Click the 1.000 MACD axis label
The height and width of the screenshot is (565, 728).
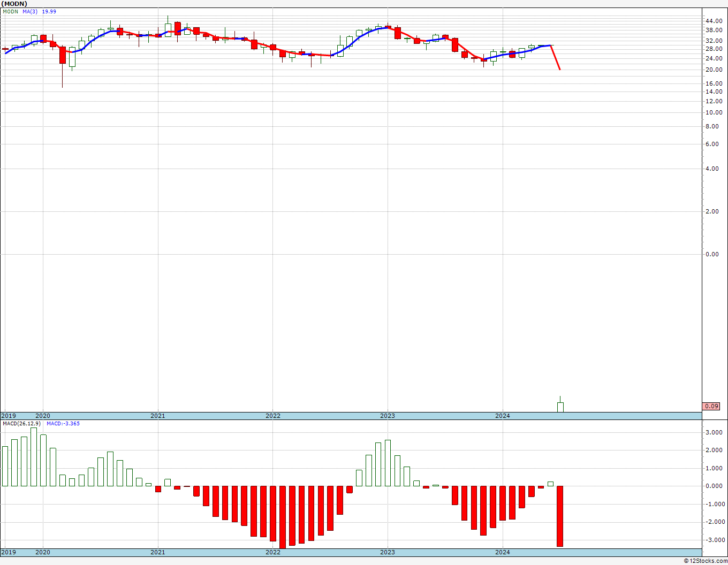point(714,468)
